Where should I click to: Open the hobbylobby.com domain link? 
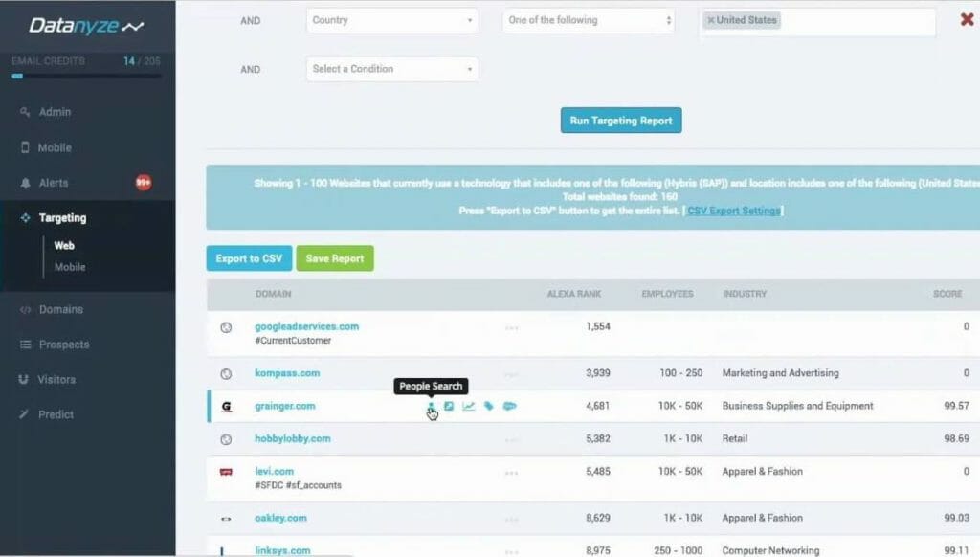click(x=293, y=438)
